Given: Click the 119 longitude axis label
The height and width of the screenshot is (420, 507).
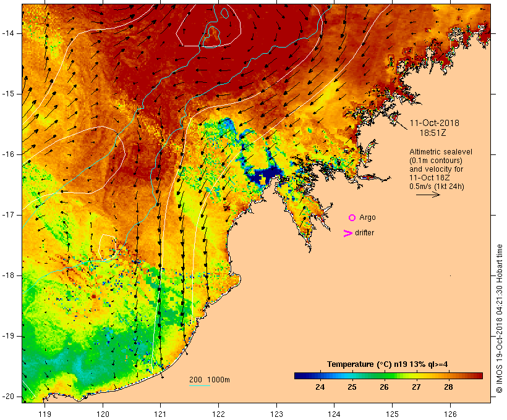Looking at the screenshot, I should [x=45, y=414].
